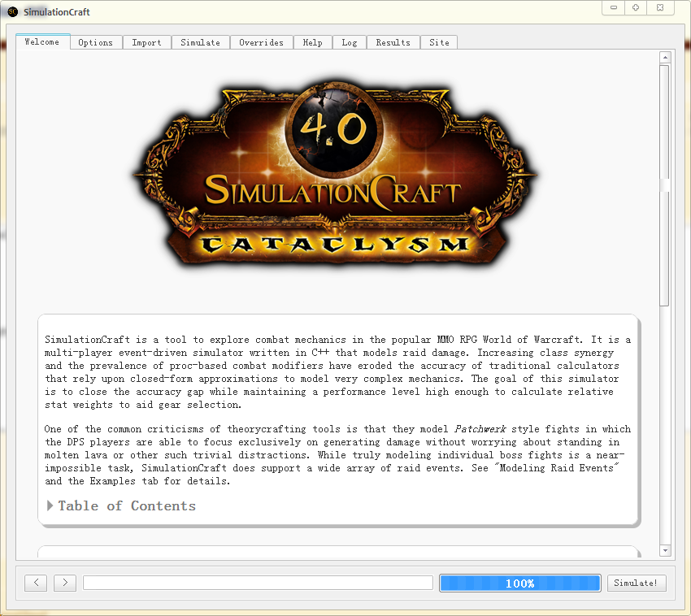This screenshot has width=691, height=616.
Task: Go to the Site tab
Action: pos(438,41)
